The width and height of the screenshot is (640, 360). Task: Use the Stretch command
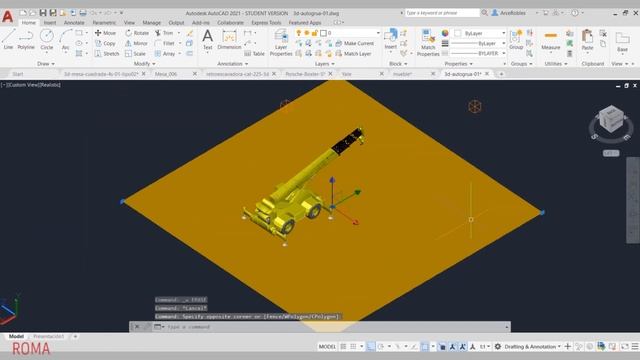pyautogui.click(x=107, y=53)
